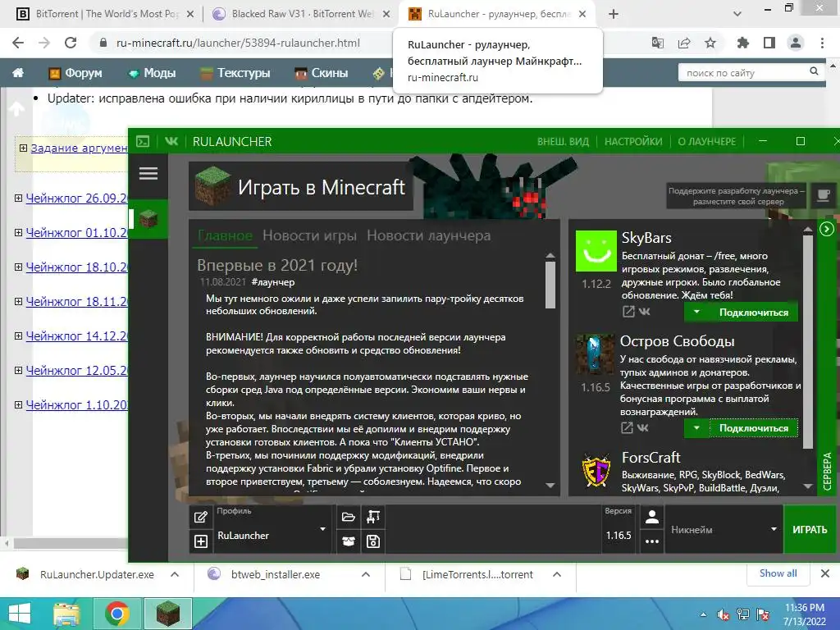Switch to Новости игры tab
Image resolution: width=840 pixels, height=630 pixels.
click(309, 235)
